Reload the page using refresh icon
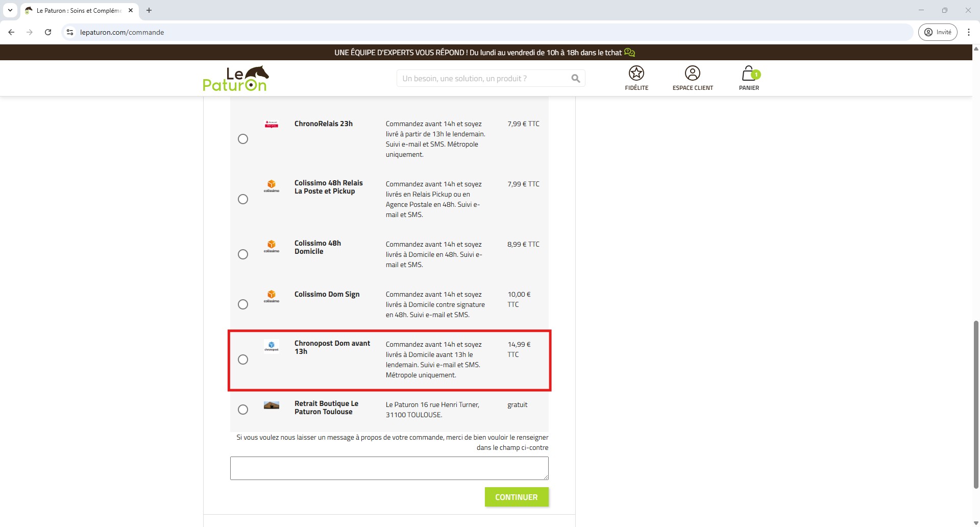 (x=48, y=32)
